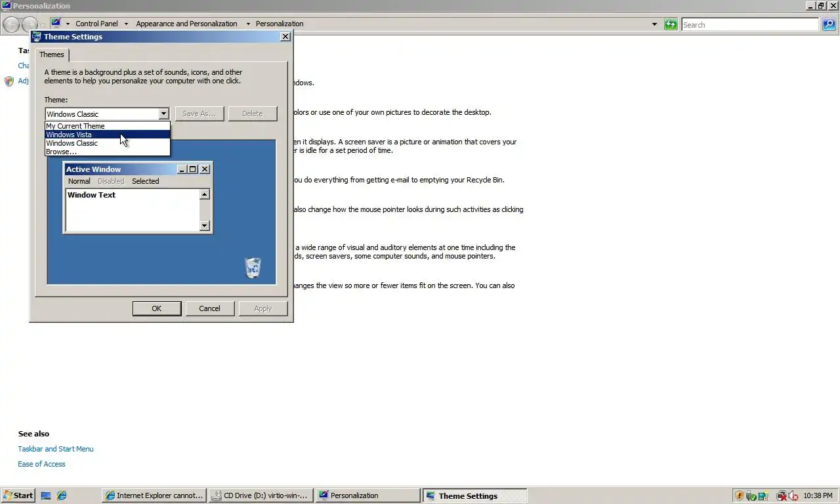Image resolution: width=840 pixels, height=504 pixels.
Task: Click the Window Text preview area
Action: [x=132, y=210]
